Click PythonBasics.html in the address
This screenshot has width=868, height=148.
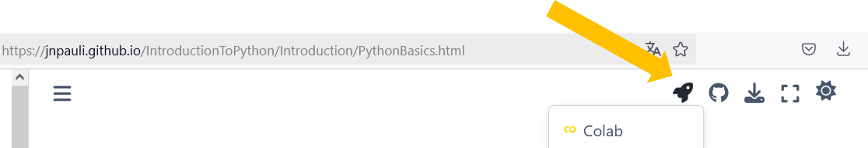click(411, 51)
